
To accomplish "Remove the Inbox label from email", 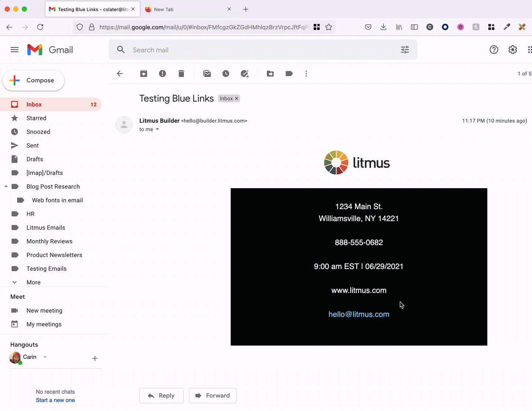I will coord(236,98).
